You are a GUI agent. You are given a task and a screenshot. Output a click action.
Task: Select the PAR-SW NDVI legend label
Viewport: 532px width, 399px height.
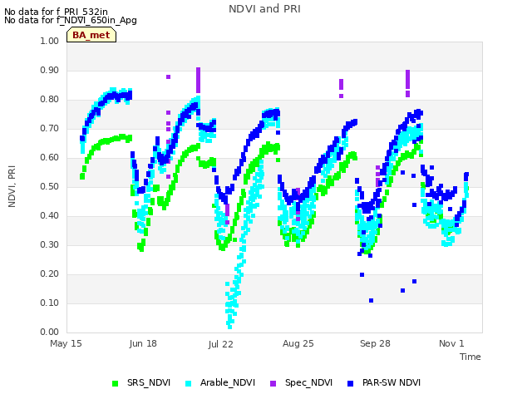392,382
